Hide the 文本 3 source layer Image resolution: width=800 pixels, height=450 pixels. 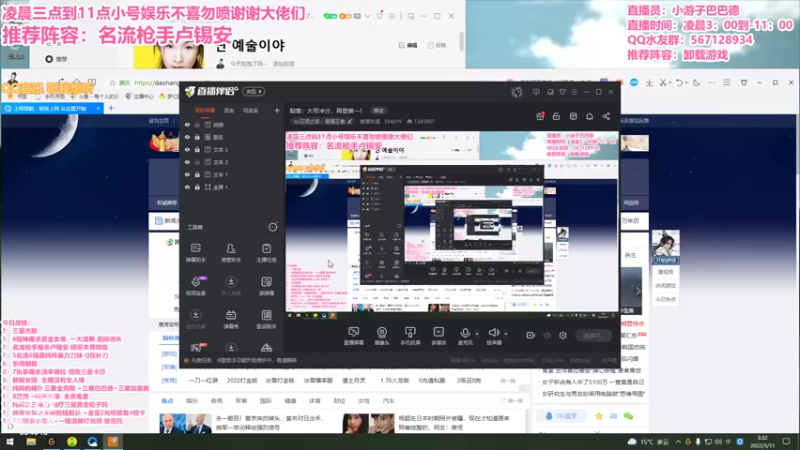pos(187,149)
